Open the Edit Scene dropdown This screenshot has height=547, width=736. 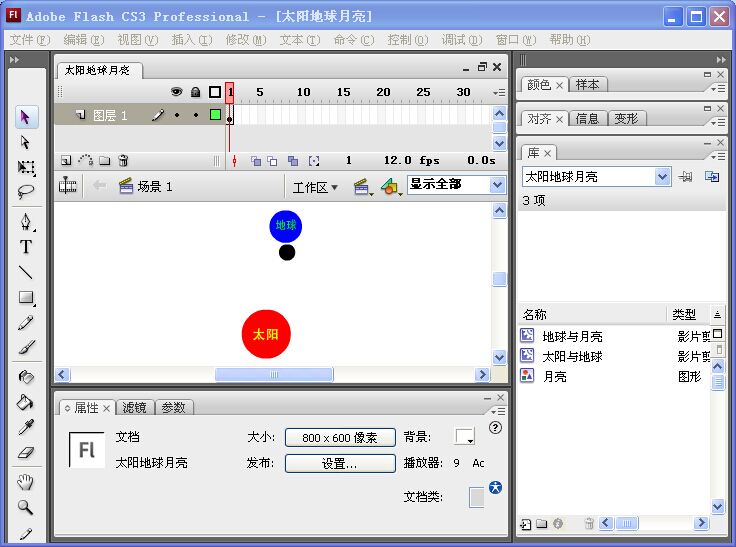tap(363, 187)
